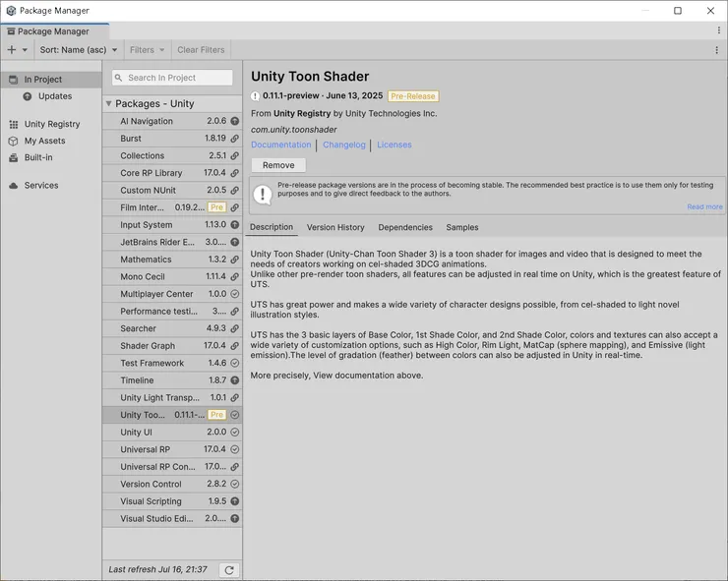Click the Unity UI installed checkmark icon

(x=235, y=432)
